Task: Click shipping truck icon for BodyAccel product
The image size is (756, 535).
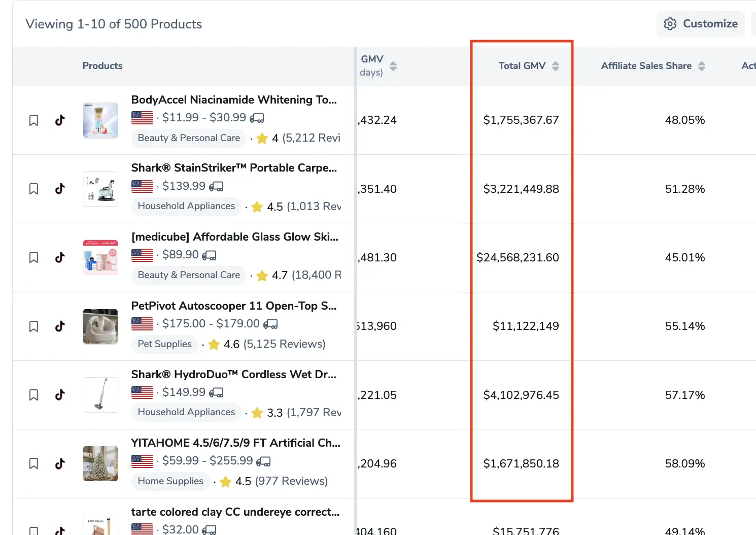Action: [x=257, y=118]
